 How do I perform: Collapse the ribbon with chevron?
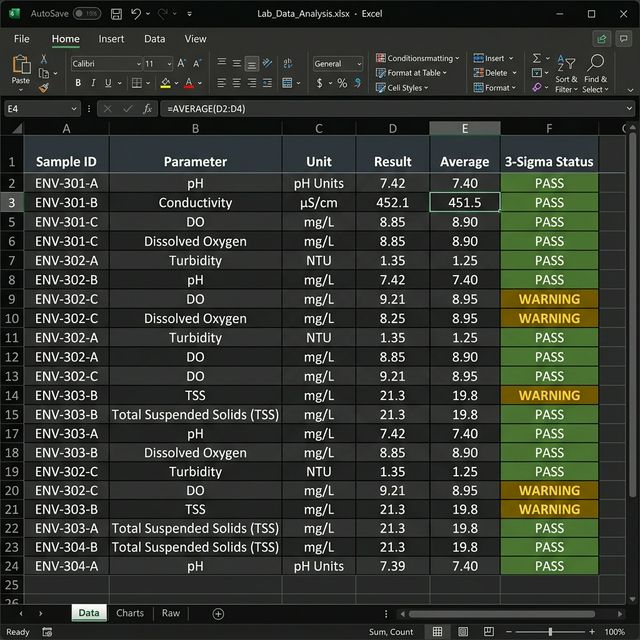(x=631, y=90)
